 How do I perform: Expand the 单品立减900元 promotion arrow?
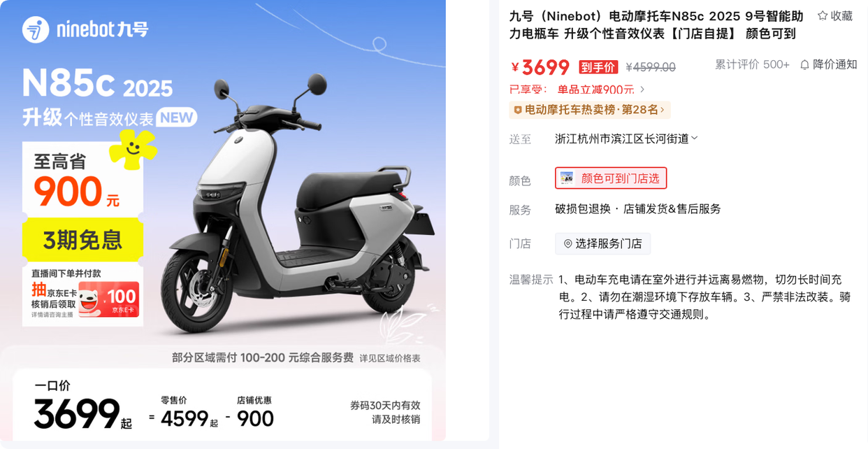coord(642,90)
